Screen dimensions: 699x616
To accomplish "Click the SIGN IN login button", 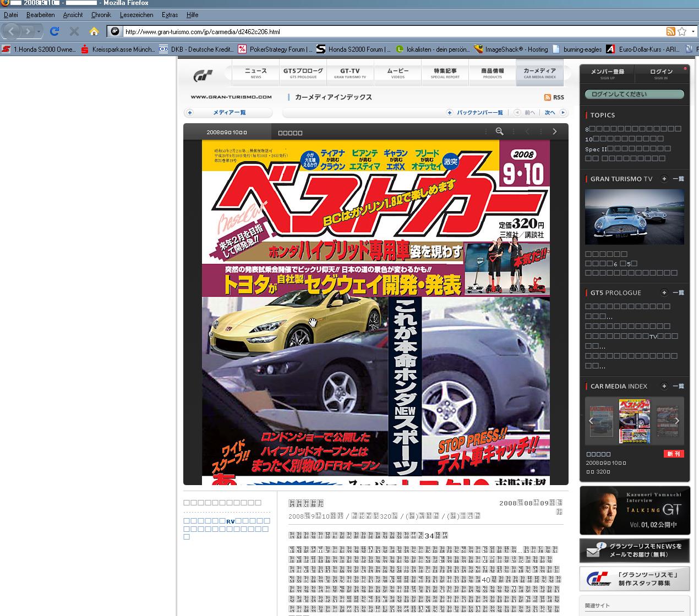I will (x=661, y=74).
